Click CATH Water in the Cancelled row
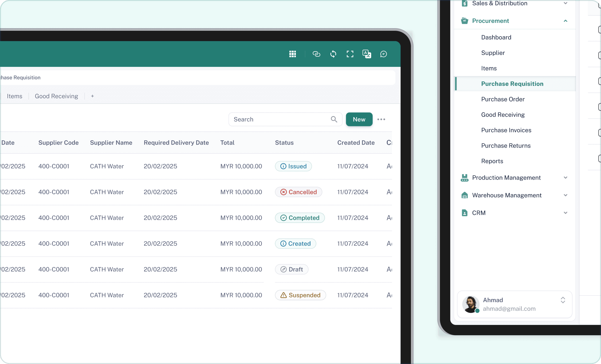Screen dimensions: 601x364 (x=107, y=192)
